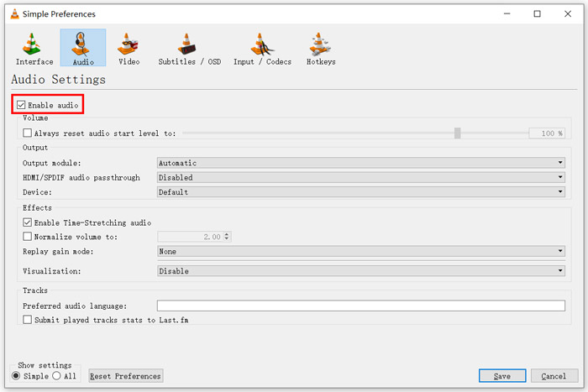Click the Tracks group title
The height and width of the screenshot is (392, 588).
tap(35, 290)
